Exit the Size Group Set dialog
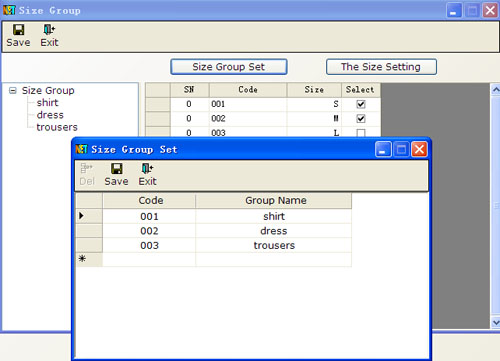The image size is (500, 361). (x=147, y=175)
